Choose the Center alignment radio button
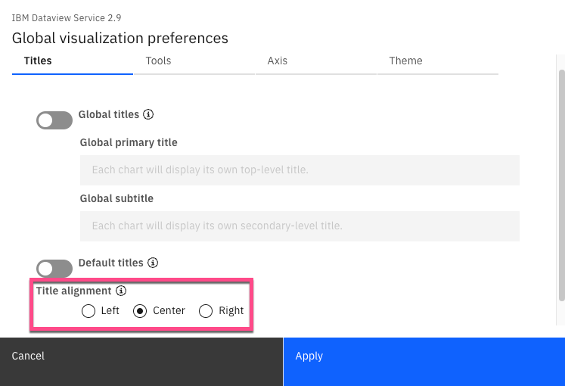 pyautogui.click(x=140, y=311)
